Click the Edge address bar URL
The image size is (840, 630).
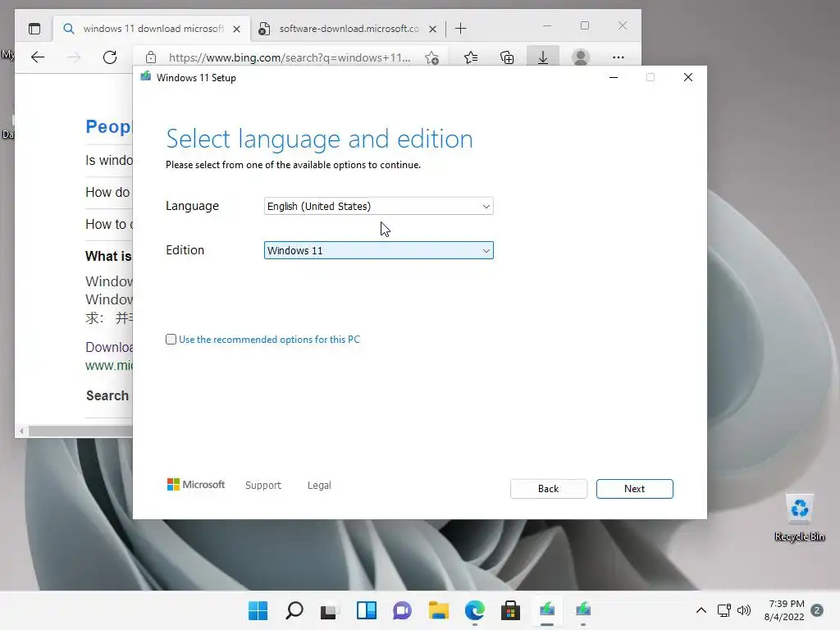click(x=290, y=57)
